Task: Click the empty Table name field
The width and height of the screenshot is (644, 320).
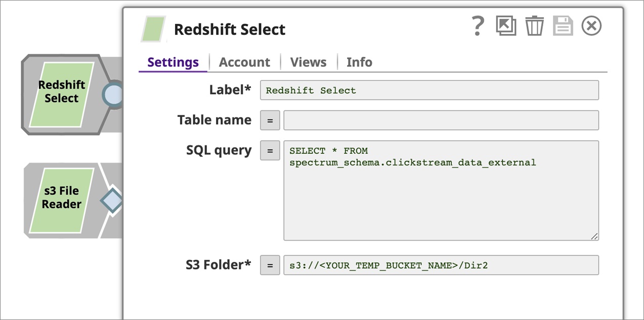Action: click(x=441, y=121)
